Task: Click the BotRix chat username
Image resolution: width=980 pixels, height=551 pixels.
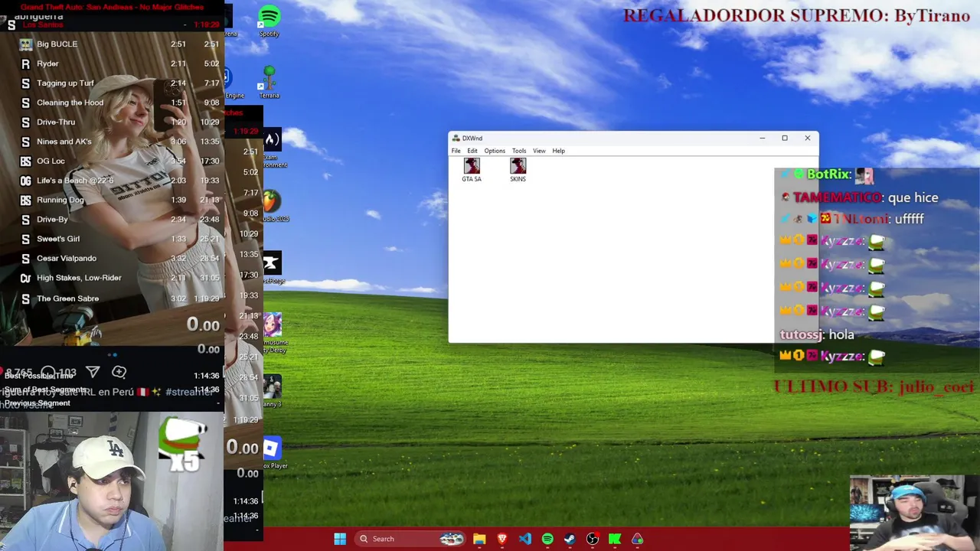Action: pyautogui.click(x=828, y=174)
